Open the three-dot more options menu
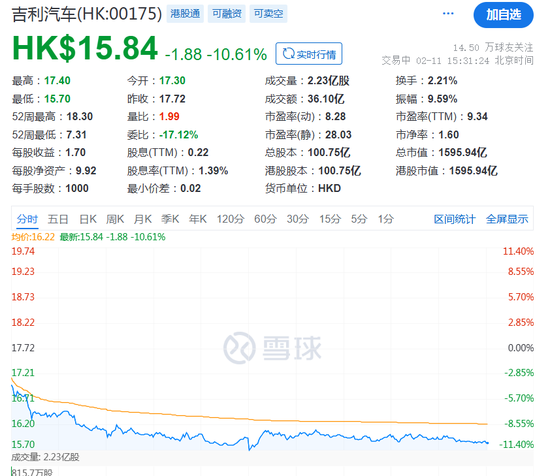 click(448, 14)
